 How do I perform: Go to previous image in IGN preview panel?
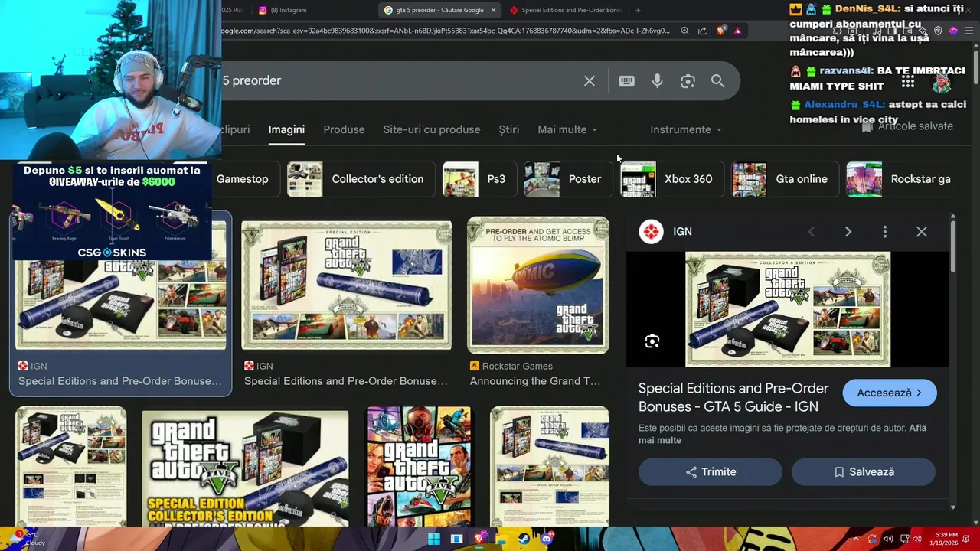(812, 231)
